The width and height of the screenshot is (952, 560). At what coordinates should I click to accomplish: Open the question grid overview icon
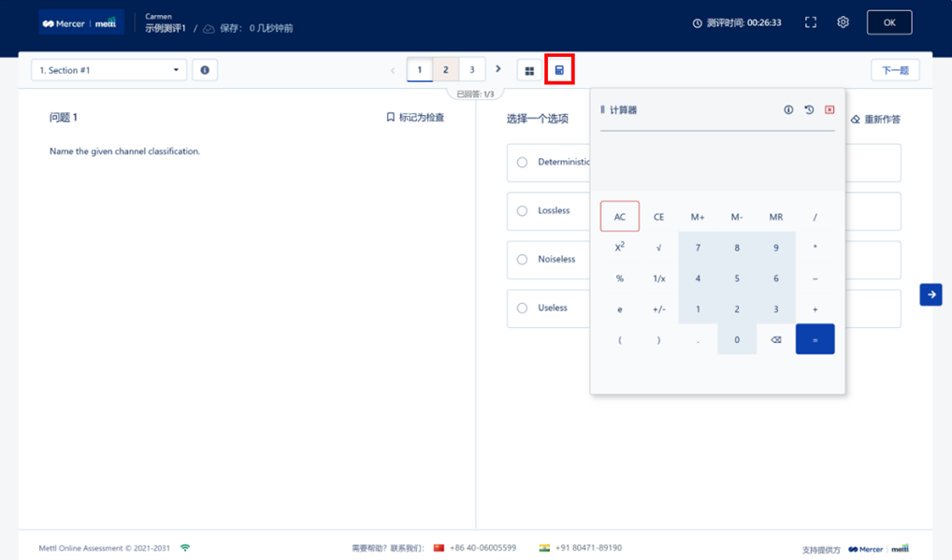[529, 70]
